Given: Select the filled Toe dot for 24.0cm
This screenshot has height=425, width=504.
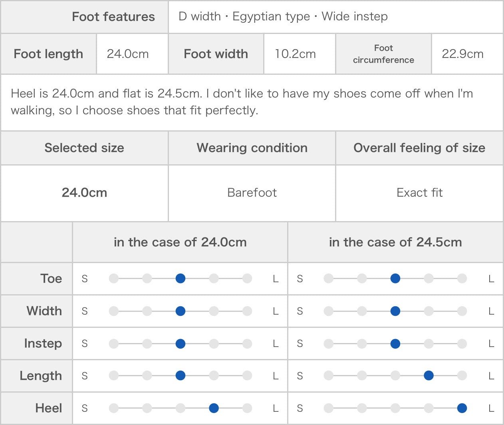Looking at the screenshot, I should [x=181, y=279].
